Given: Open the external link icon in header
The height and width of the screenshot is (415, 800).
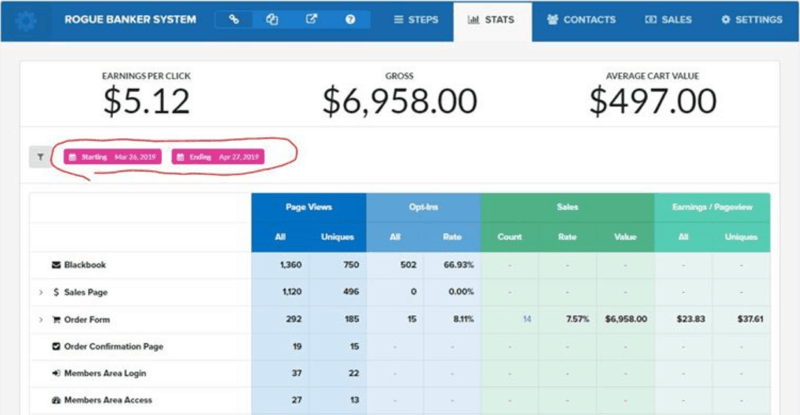Looking at the screenshot, I should [x=311, y=19].
